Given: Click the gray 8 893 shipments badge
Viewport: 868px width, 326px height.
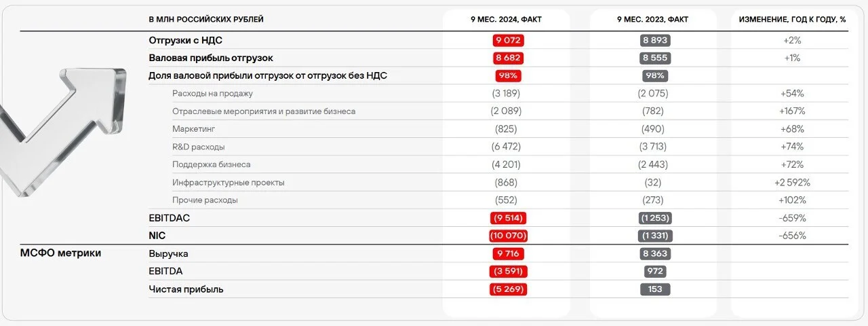Looking at the screenshot, I should click(655, 40).
